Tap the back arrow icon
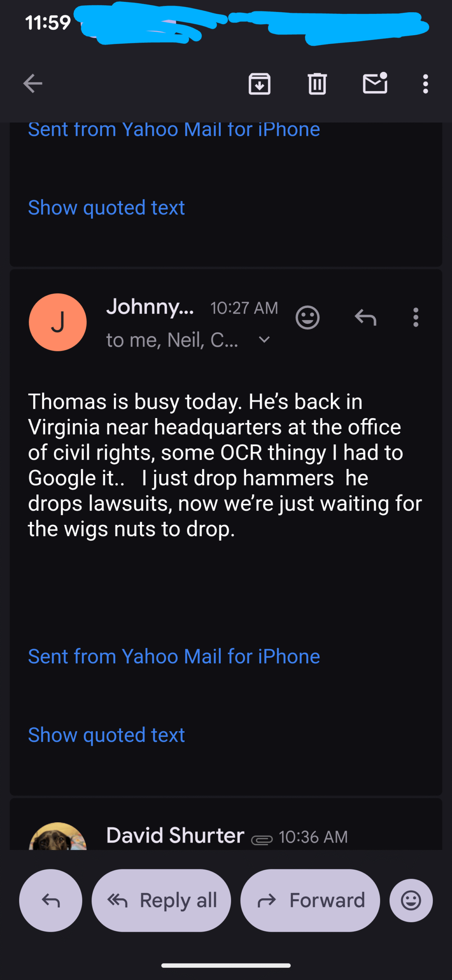The image size is (452, 980). pyautogui.click(x=33, y=83)
